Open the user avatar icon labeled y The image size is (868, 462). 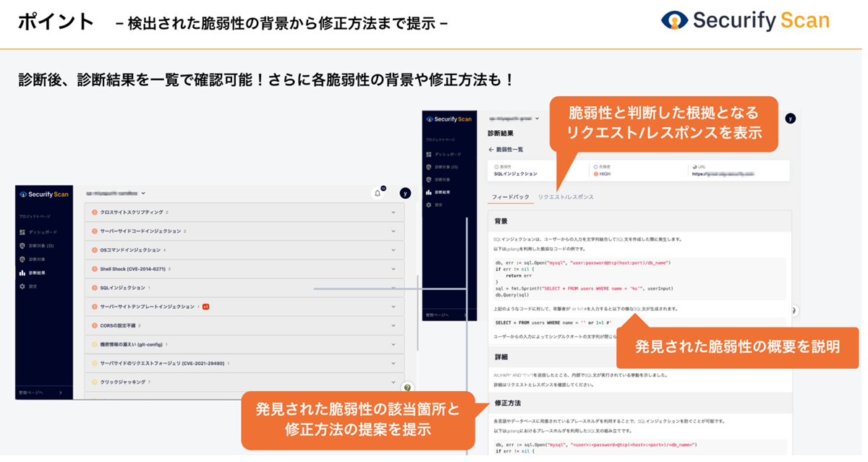click(405, 193)
